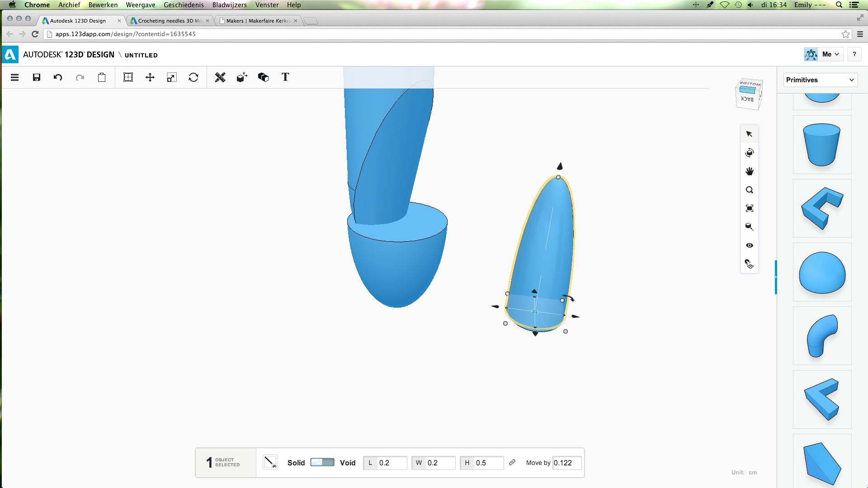Open the Bladwijzers menu

[x=230, y=5]
